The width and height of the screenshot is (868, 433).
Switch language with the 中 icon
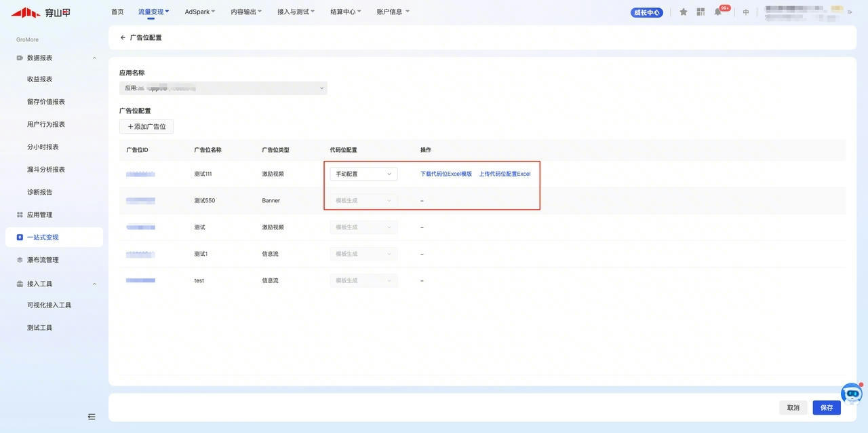(x=746, y=12)
